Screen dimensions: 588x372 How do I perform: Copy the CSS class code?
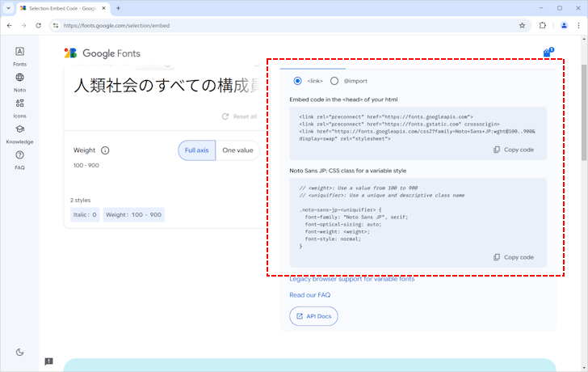coord(514,257)
